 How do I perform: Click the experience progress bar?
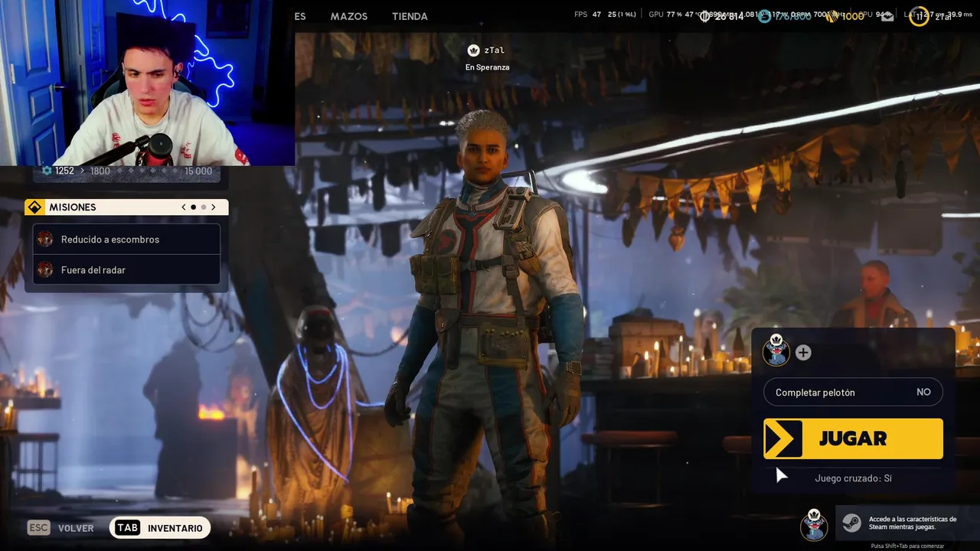pyautogui.click(x=148, y=171)
